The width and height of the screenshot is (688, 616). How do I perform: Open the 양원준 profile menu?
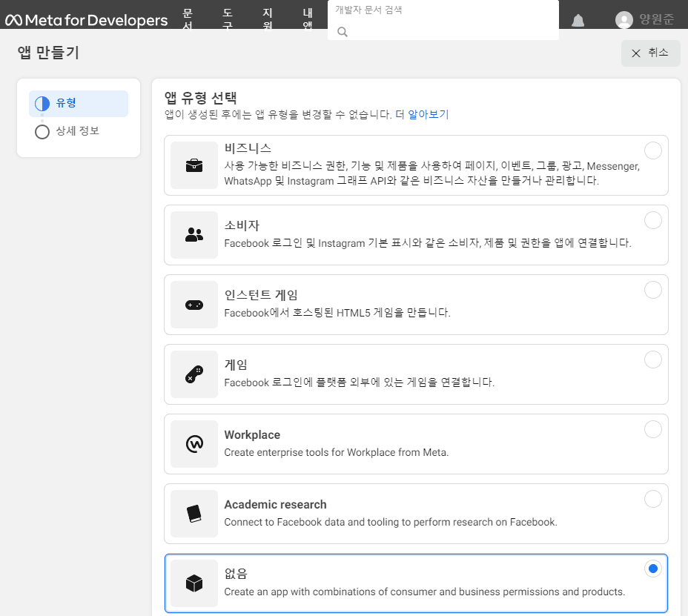pos(645,20)
